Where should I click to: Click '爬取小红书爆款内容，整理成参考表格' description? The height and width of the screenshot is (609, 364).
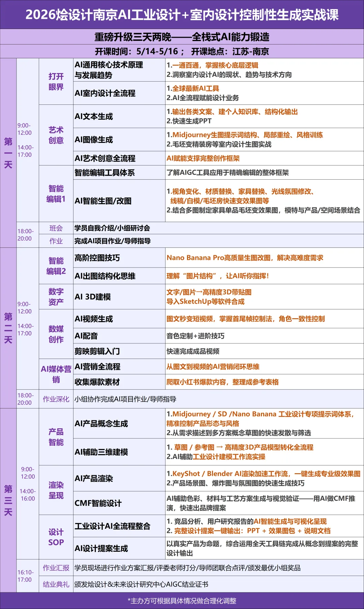pos(223,382)
